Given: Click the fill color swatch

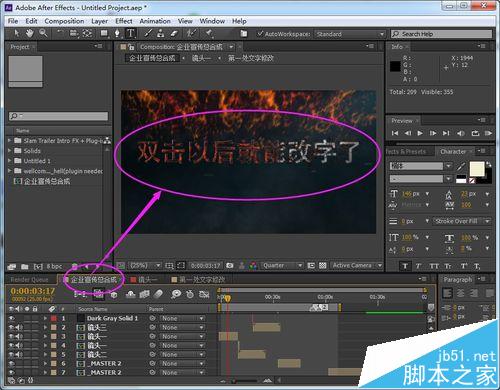Looking at the screenshot, I should tap(477, 169).
